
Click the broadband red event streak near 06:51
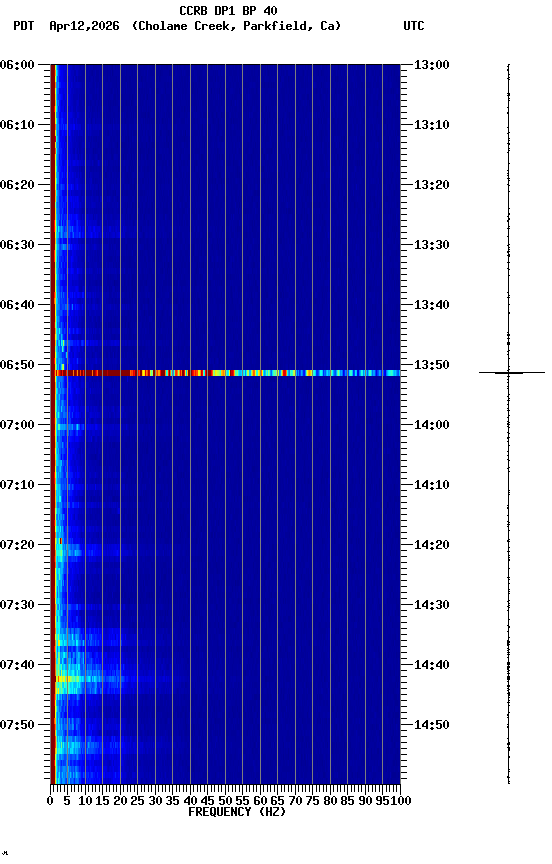point(226,373)
